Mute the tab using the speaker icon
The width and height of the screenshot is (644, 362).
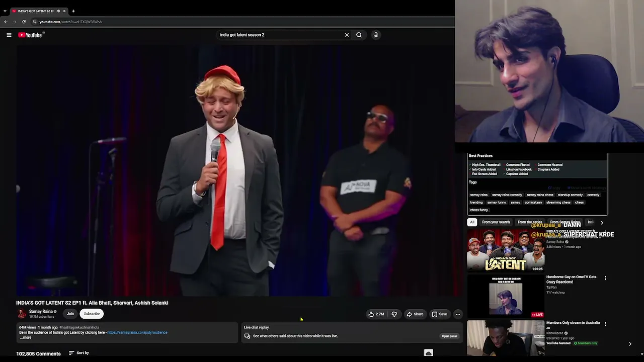click(58, 11)
